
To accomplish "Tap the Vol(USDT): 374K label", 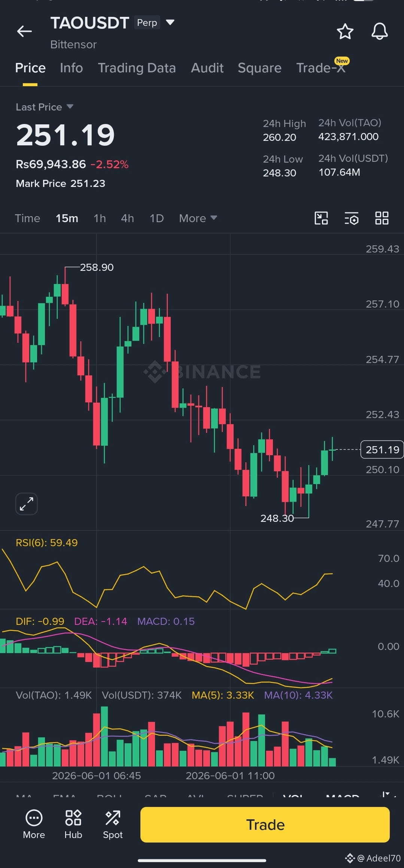I will (x=142, y=695).
